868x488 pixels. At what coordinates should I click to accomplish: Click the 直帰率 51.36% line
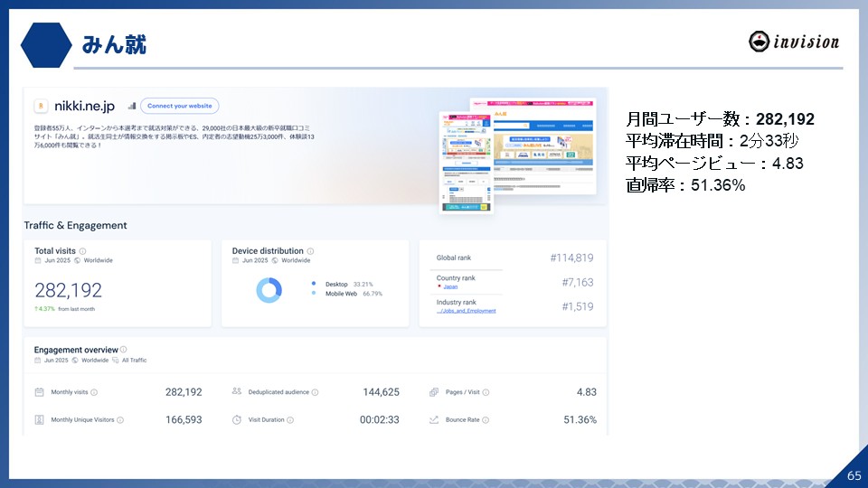pyautogui.click(x=685, y=184)
